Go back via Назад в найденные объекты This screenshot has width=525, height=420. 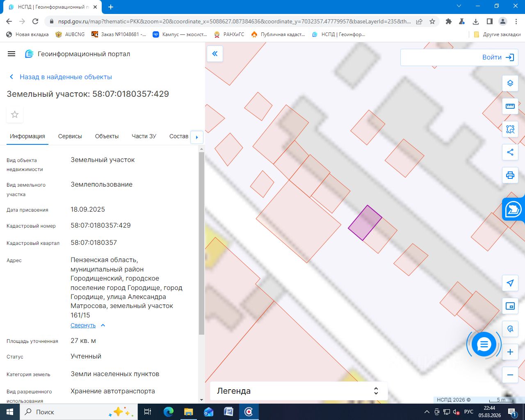coord(61,77)
